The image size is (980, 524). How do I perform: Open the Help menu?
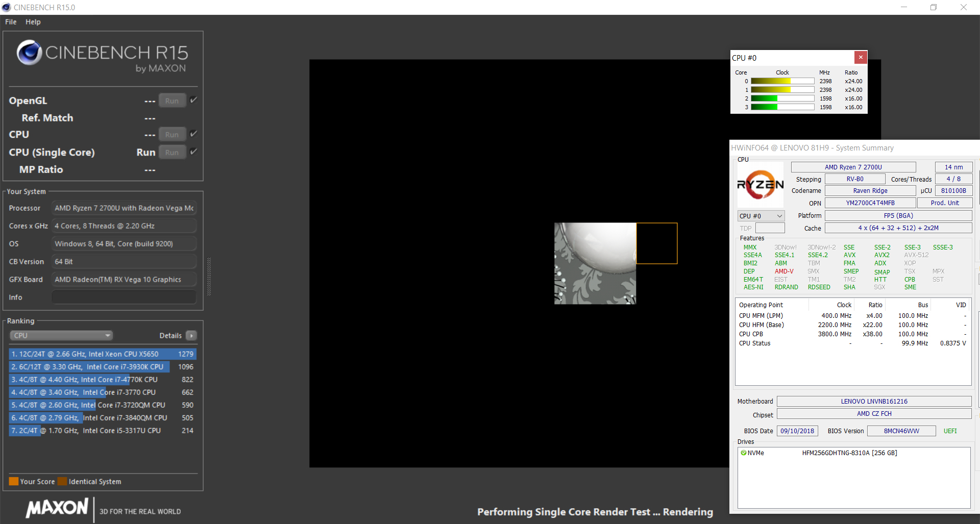pyautogui.click(x=33, y=22)
